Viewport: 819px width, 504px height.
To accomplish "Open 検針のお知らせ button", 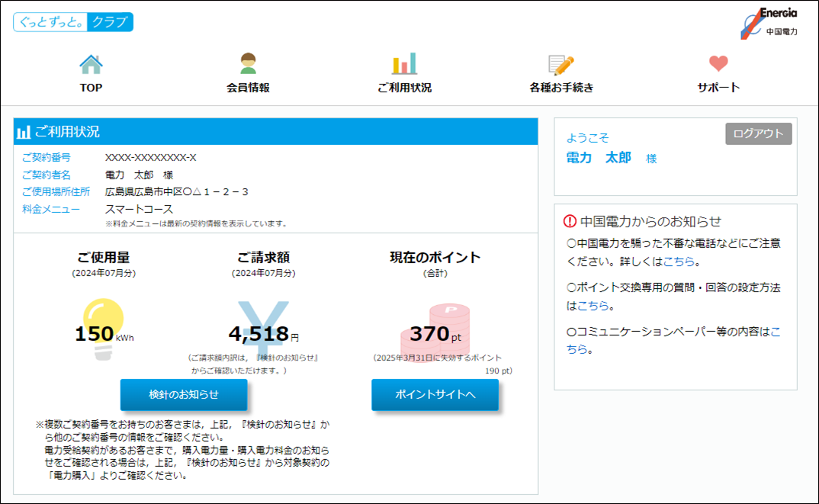I will click(184, 394).
